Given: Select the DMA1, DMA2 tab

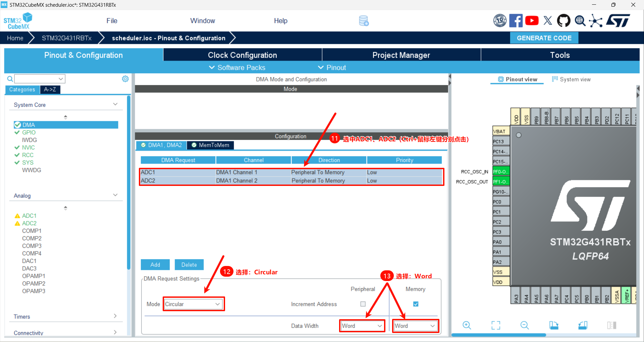Looking at the screenshot, I should tap(161, 145).
